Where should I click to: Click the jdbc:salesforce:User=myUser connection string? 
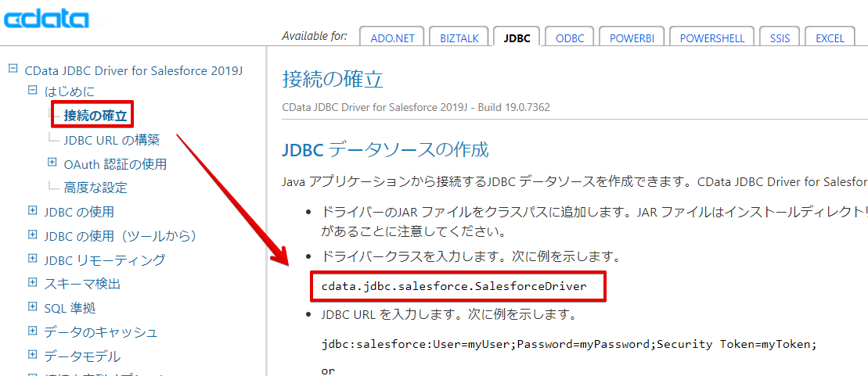coord(569,344)
